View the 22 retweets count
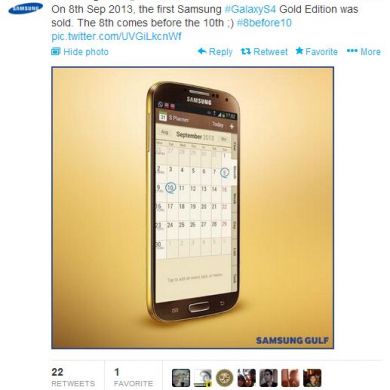The width and height of the screenshot is (390, 390). pos(73,377)
